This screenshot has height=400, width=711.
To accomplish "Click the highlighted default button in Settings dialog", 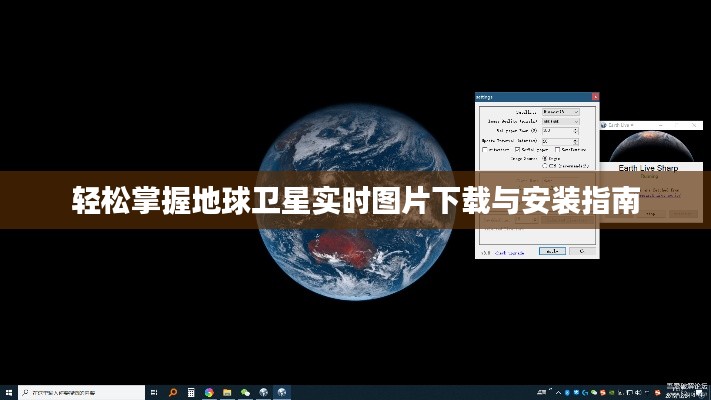I will pos(552,251).
